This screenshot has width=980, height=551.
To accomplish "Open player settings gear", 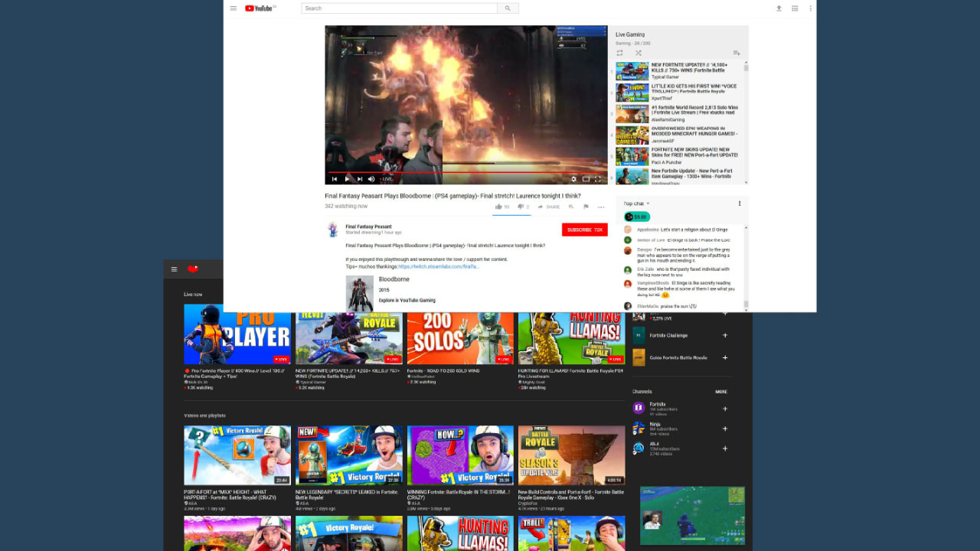I will [x=573, y=179].
